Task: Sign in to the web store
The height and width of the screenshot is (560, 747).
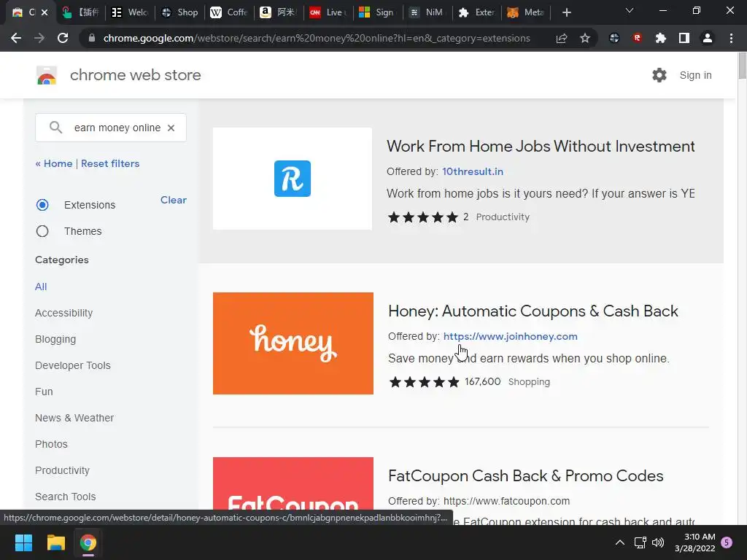Action: click(695, 75)
